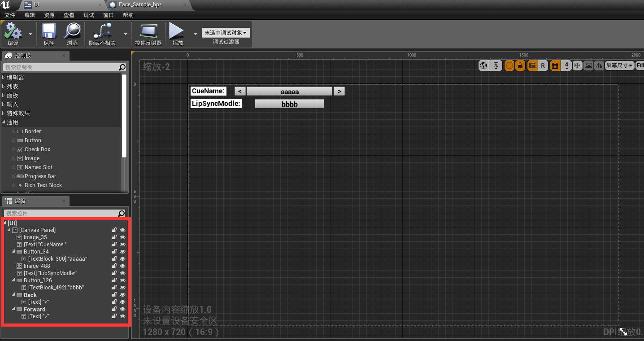The height and width of the screenshot is (341, 644).
Task: Toggle the layout transform mode button
Action: pyautogui.click(x=532, y=66)
